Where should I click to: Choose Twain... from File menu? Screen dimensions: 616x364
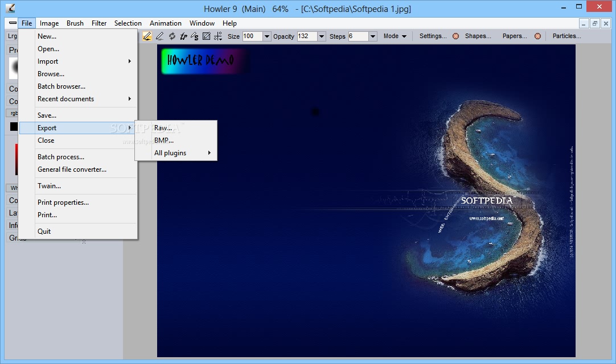78,186
